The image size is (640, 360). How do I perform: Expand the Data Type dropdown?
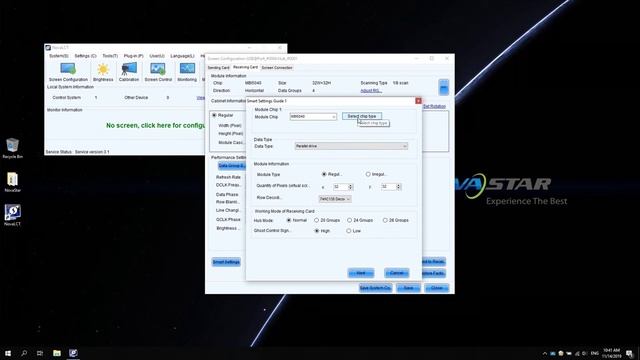coord(404,146)
